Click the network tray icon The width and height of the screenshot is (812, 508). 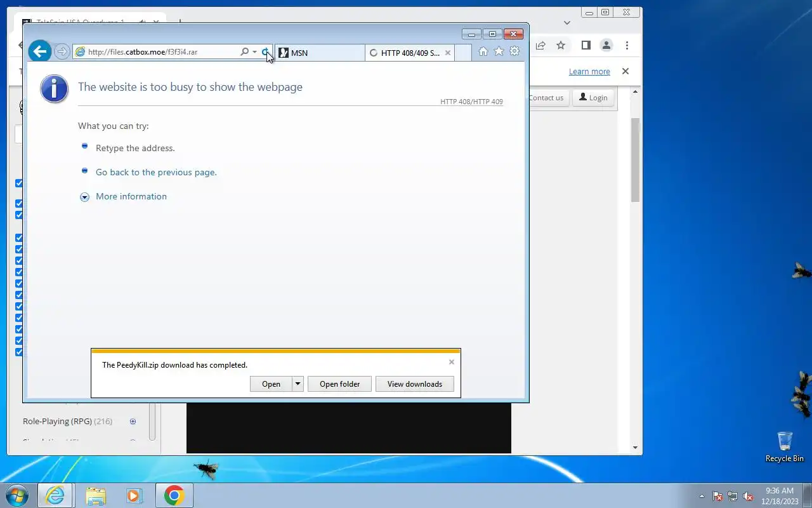click(733, 496)
